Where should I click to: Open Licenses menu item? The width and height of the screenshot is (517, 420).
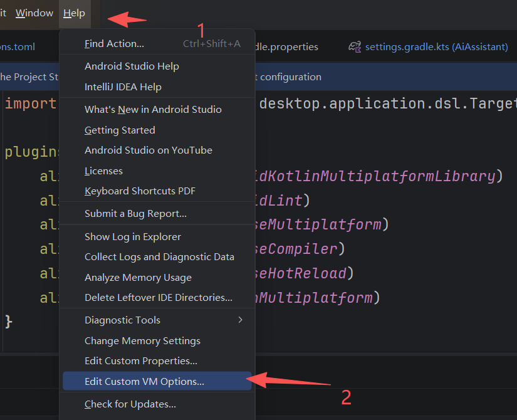tap(157, 171)
